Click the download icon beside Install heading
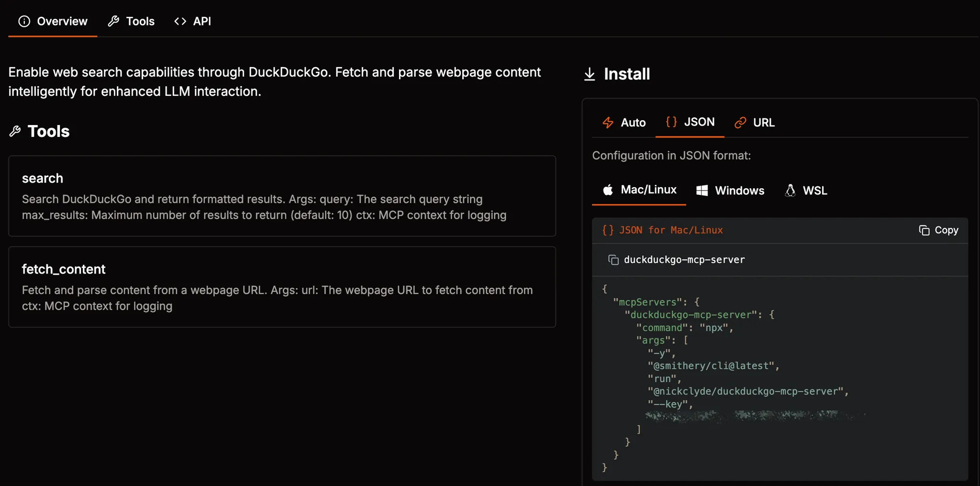 [x=590, y=74]
